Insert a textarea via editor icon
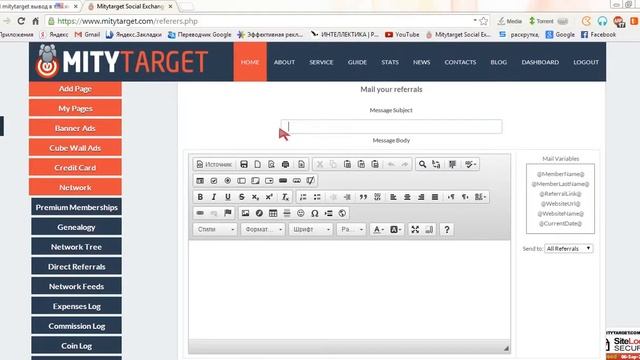 [x=256, y=180]
